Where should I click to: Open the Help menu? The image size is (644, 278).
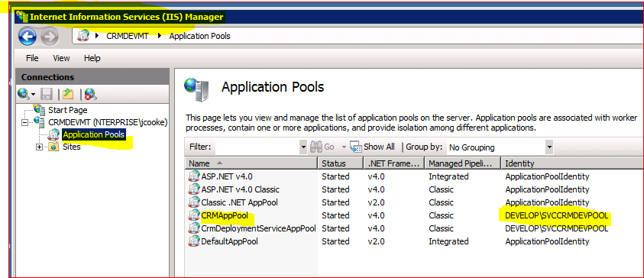(x=92, y=58)
